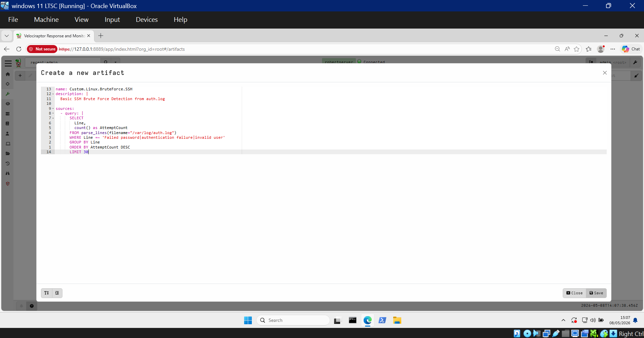
Task: Click the 'GROUP BY Line' text
Action: 85,142
